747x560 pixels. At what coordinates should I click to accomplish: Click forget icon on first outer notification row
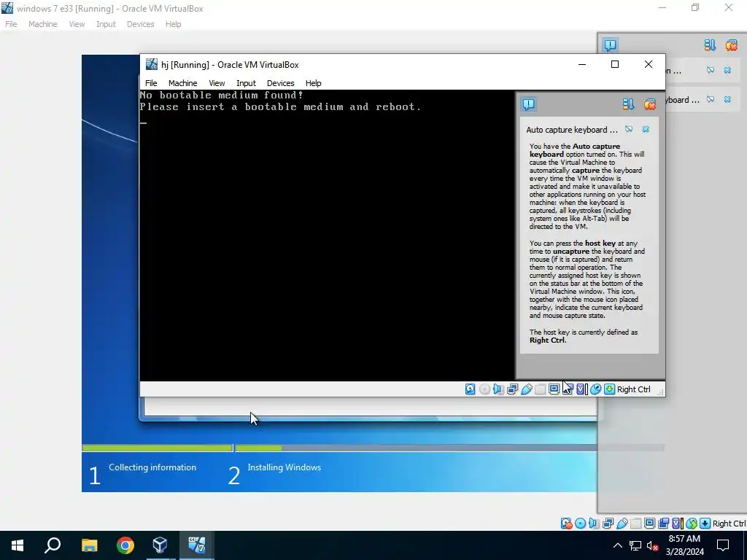(x=711, y=70)
